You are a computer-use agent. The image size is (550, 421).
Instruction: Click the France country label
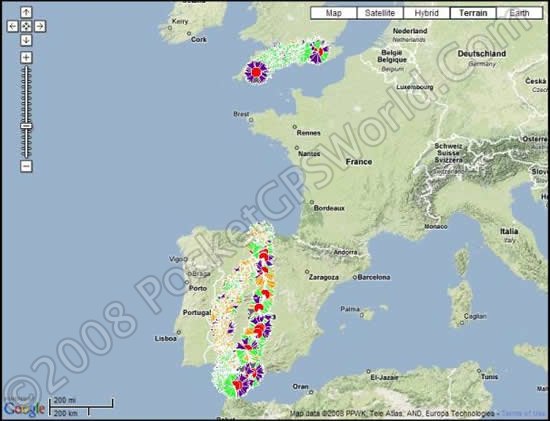(x=358, y=162)
